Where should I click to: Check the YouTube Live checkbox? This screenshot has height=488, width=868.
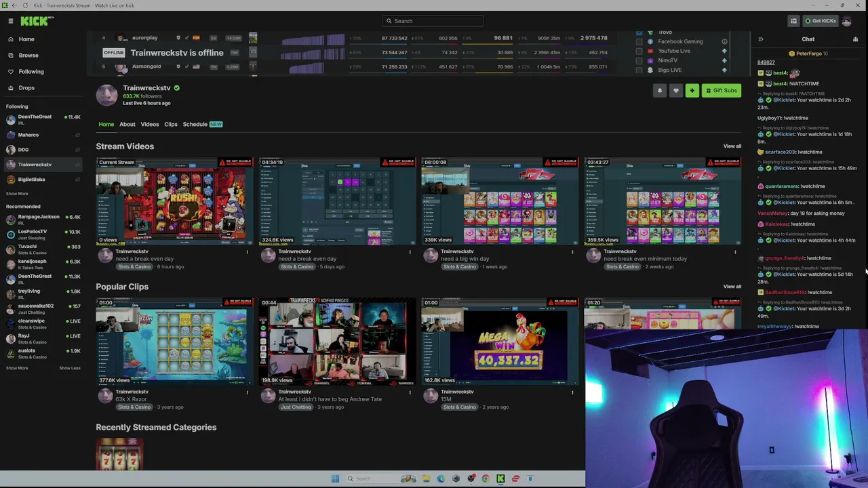pos(639,51)
